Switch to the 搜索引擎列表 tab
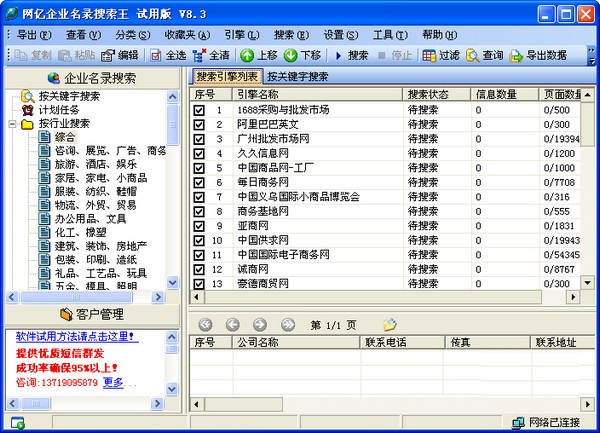 [227, 77]
